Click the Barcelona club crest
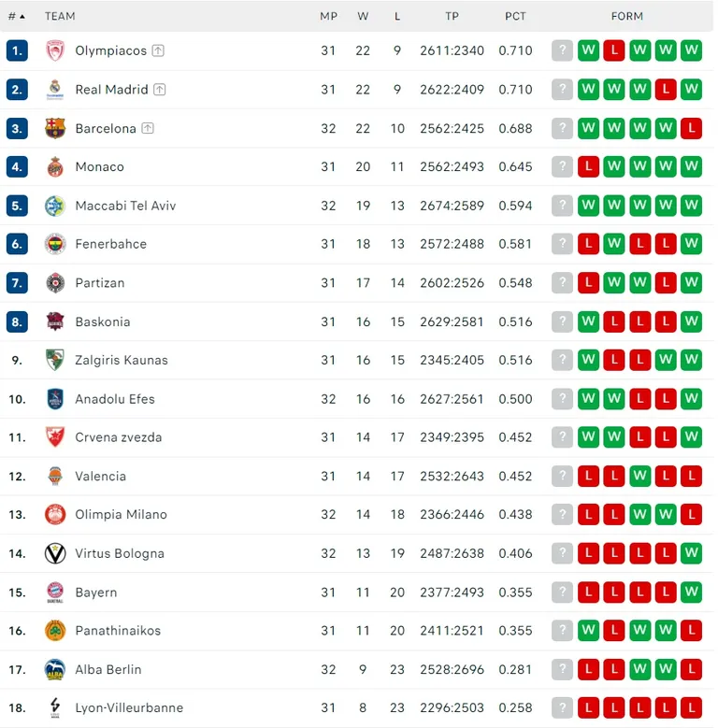718x728 pixels. coord(55,129)
